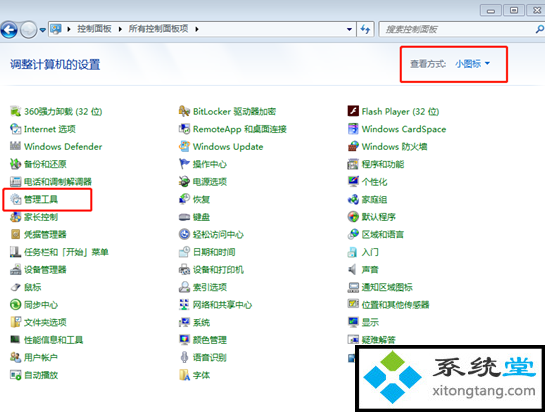This screenshot has width=545, height=412.
Task: Expand the arrow after 所有控制面板项 breadcrumb
Action: coord(197,29)
